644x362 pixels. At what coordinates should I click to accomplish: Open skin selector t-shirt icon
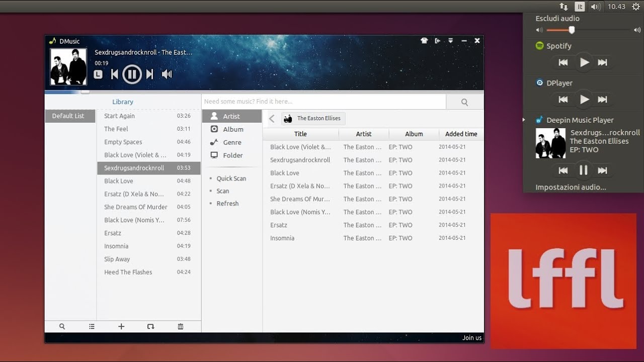pos(424,41)
